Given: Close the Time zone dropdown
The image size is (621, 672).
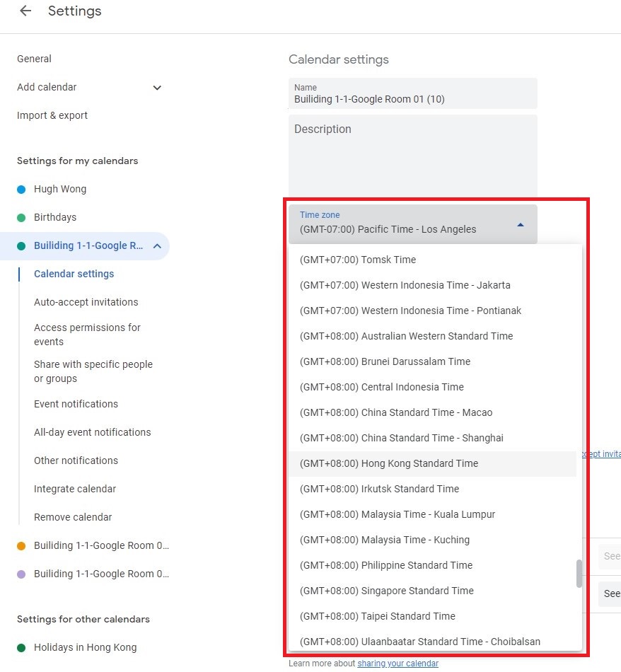Looking at the screenshot, I should pyautogui.click(x=520, y=224).
